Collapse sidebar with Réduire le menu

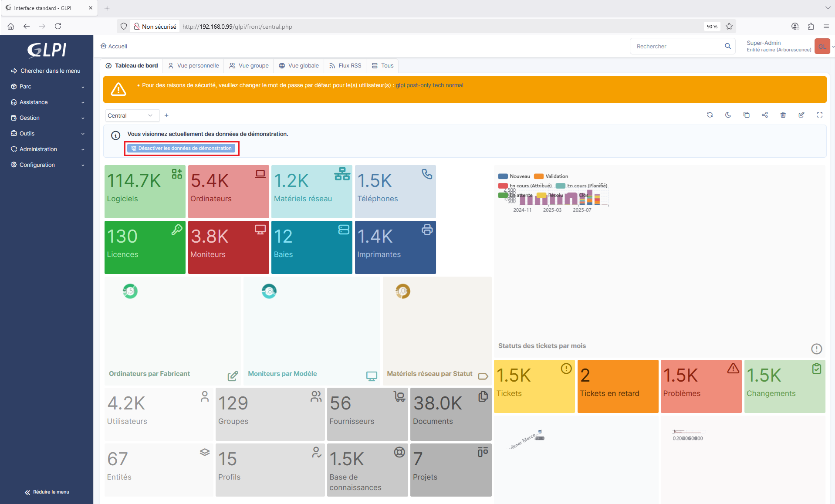click(47, 492)
